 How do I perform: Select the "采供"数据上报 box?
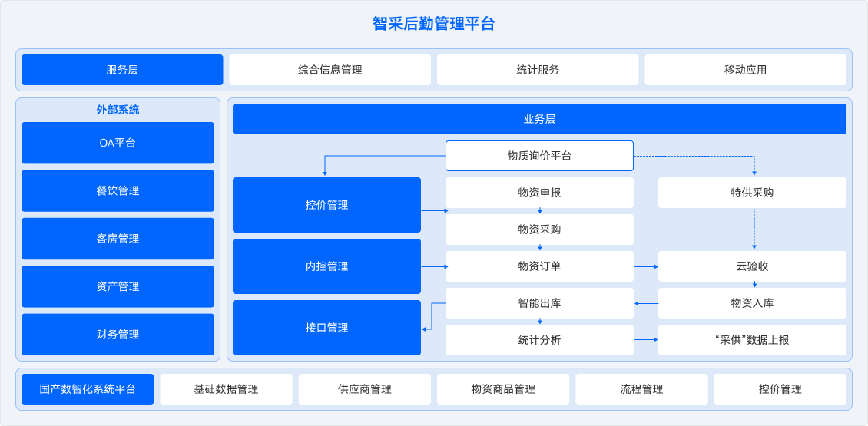752,340
